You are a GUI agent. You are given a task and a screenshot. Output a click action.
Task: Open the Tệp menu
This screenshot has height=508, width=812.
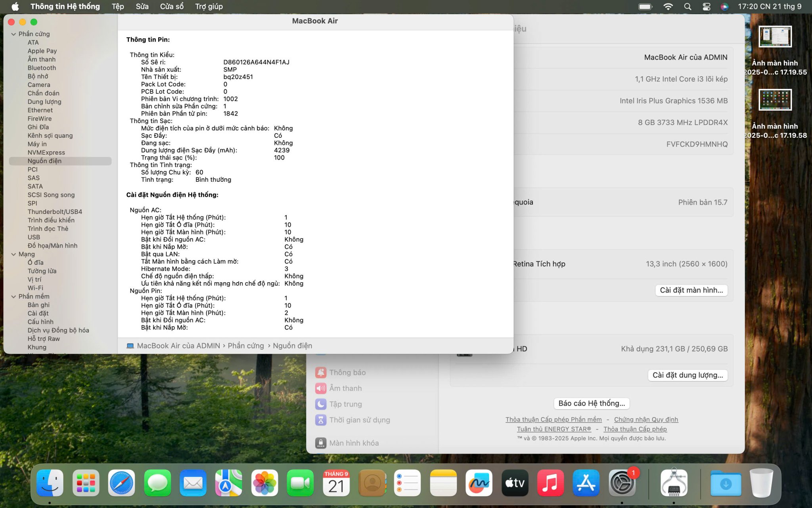117,7
